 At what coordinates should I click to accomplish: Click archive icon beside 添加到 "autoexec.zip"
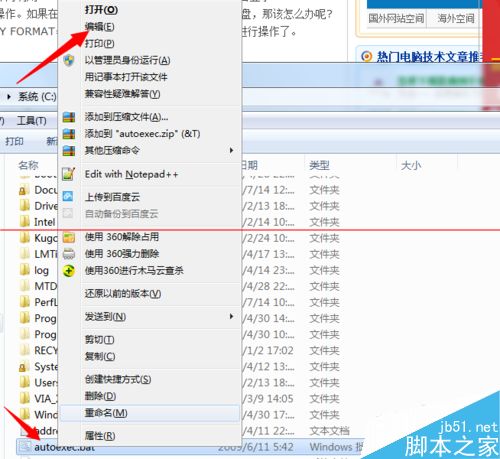[69, 134]
